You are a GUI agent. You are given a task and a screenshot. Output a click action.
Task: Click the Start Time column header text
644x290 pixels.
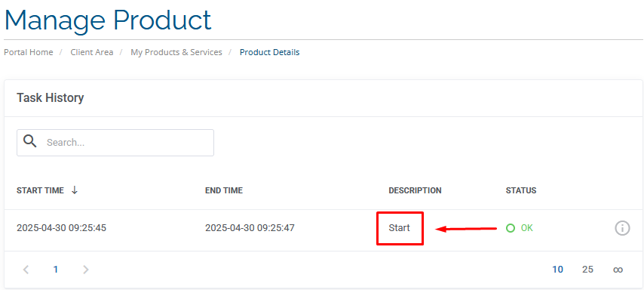tap(40, 190)
